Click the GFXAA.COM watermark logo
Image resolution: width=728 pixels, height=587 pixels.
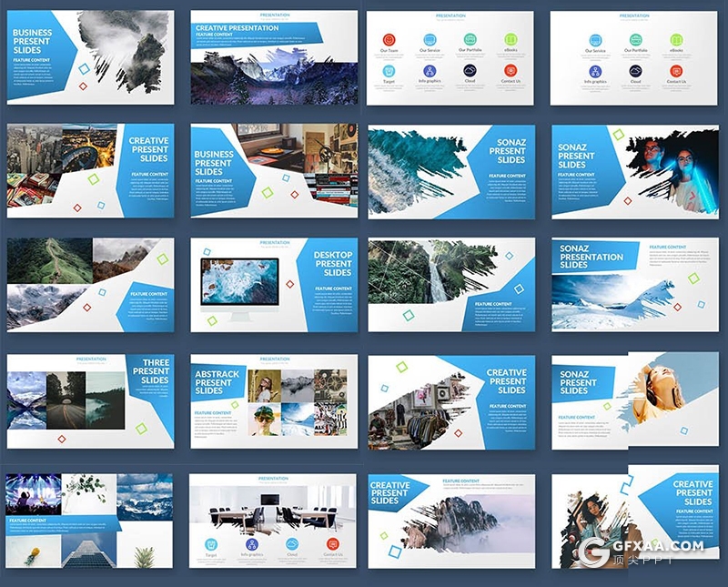[641, 549]
